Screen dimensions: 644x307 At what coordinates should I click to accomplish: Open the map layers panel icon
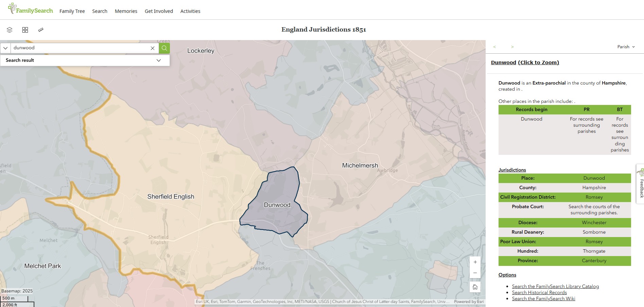click(9, 30)
